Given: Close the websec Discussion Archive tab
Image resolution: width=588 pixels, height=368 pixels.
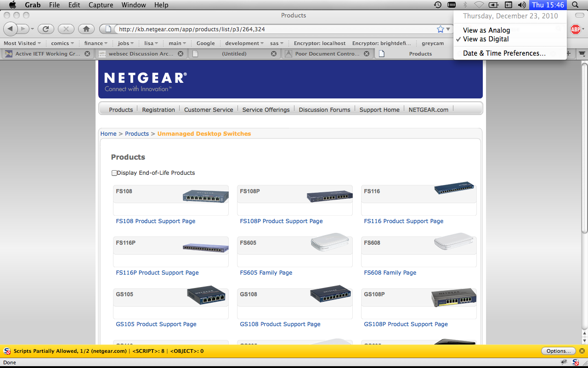Looking at the screenshot, I should tap(181, 54).
